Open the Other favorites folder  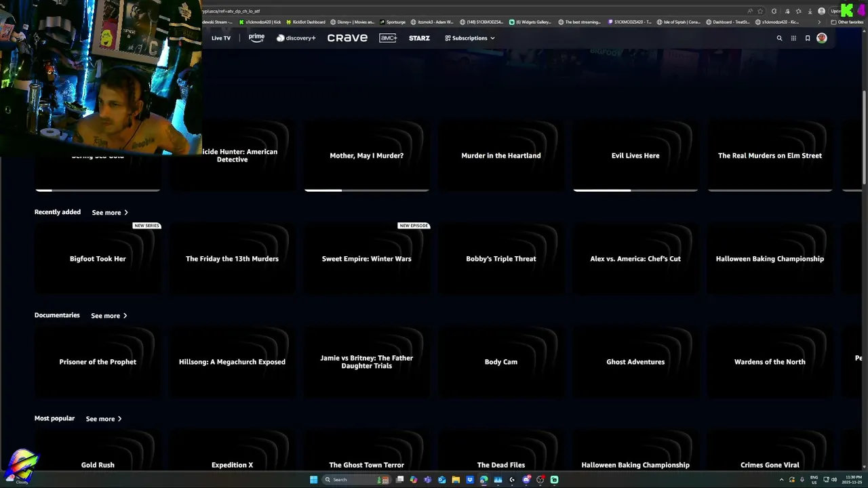coord(847,22)
